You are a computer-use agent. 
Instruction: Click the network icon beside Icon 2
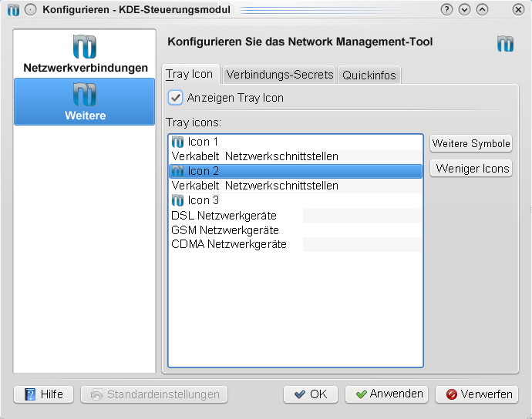[178, 171]
